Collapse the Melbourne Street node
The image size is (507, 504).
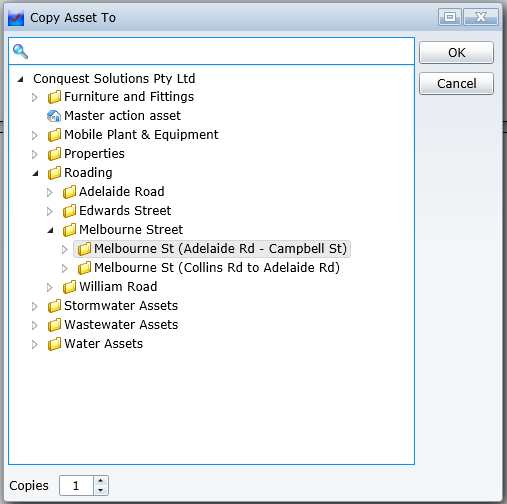click(x=50, y=230)
